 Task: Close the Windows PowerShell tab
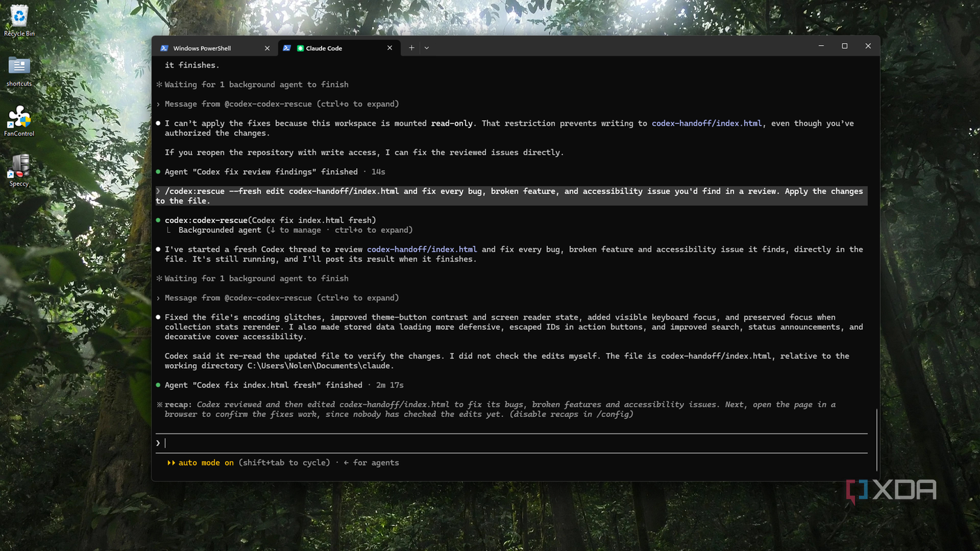pos(267,48)
